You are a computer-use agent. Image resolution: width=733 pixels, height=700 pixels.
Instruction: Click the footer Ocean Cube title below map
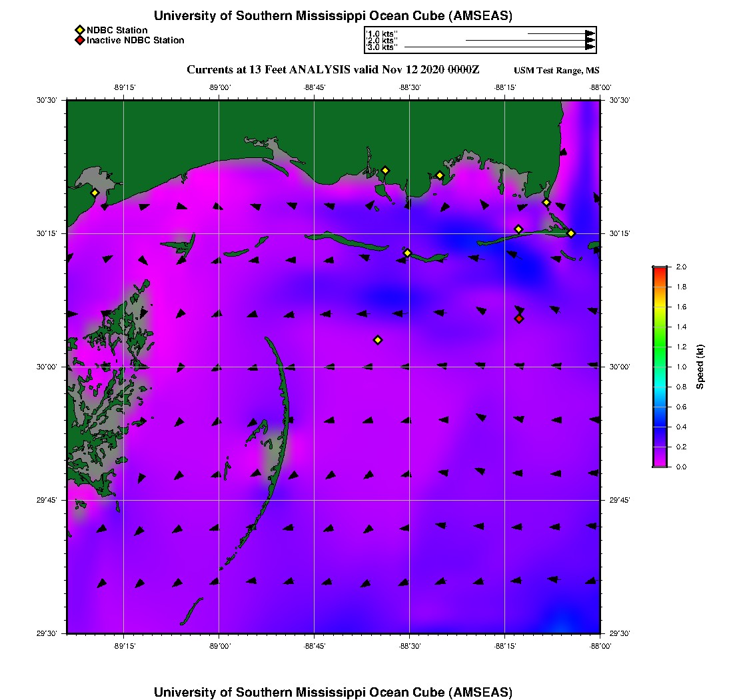(333, 691)
